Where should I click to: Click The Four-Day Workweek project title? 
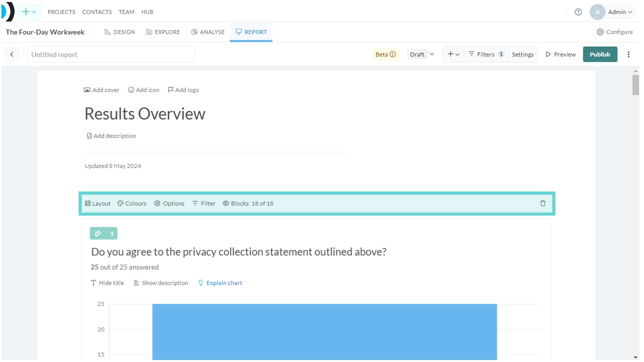(x=45, y=32)
